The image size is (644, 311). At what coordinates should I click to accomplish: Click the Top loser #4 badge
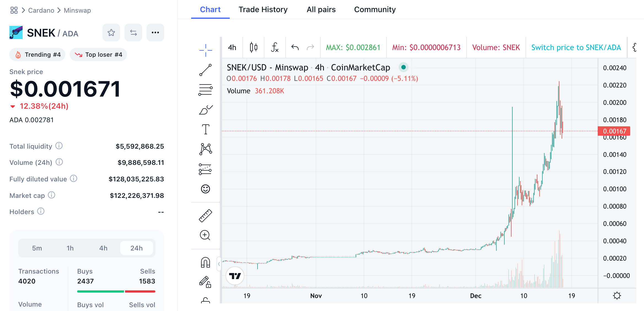[x=98, y=54]
